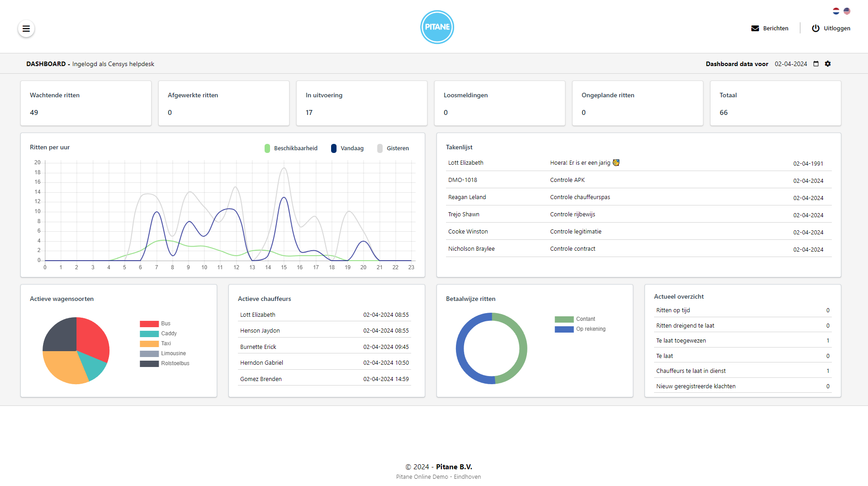Click Nieuw geregistreerde klachten row
This screenshot has height=486, width=868.
coord(743,386)
